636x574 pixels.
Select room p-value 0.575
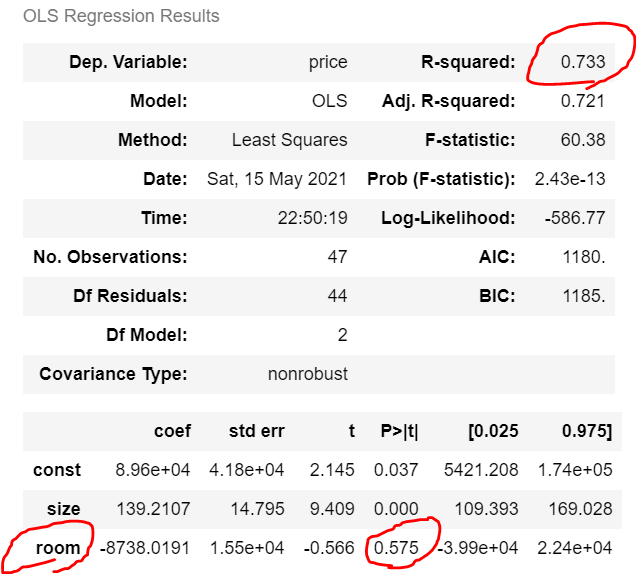[396, 548]
